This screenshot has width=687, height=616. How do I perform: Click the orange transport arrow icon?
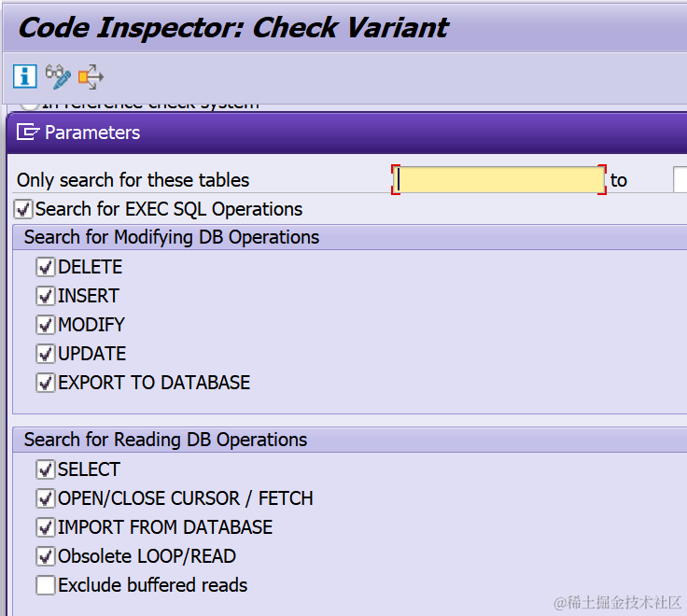click(91, 77)
